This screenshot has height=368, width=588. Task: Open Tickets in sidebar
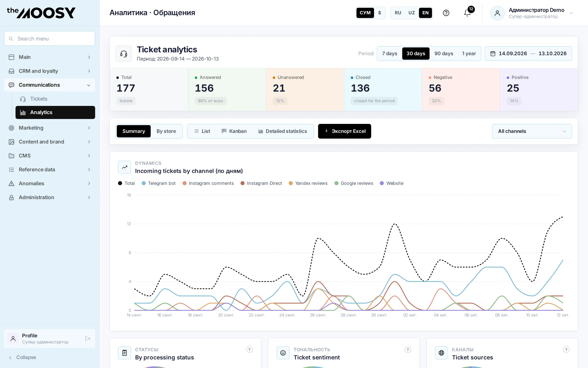[x=55, y=99]
